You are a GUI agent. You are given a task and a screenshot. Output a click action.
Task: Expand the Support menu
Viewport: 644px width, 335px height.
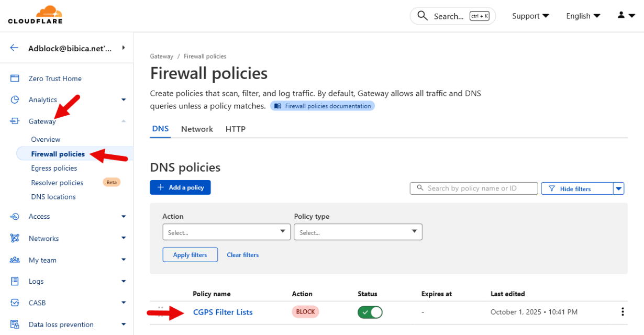coord(530,16)
